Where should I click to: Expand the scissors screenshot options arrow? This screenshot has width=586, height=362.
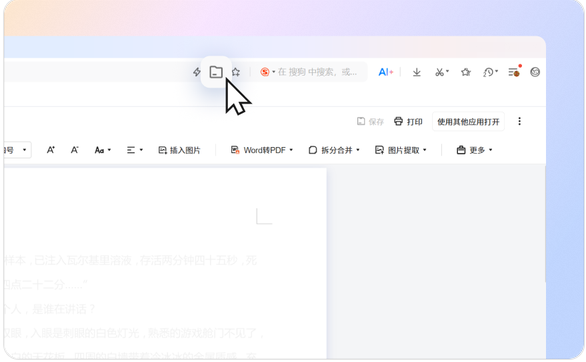click(447, 71)
